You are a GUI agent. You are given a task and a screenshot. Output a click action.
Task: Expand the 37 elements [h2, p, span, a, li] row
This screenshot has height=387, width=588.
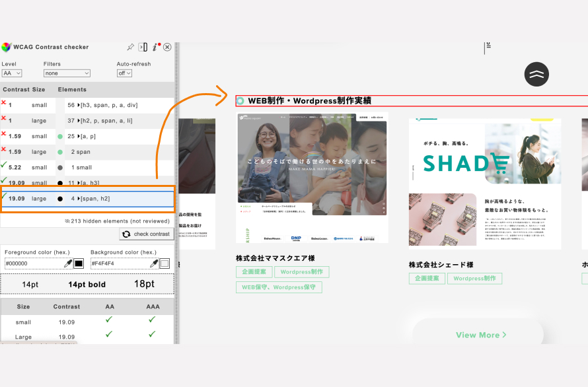79,121
